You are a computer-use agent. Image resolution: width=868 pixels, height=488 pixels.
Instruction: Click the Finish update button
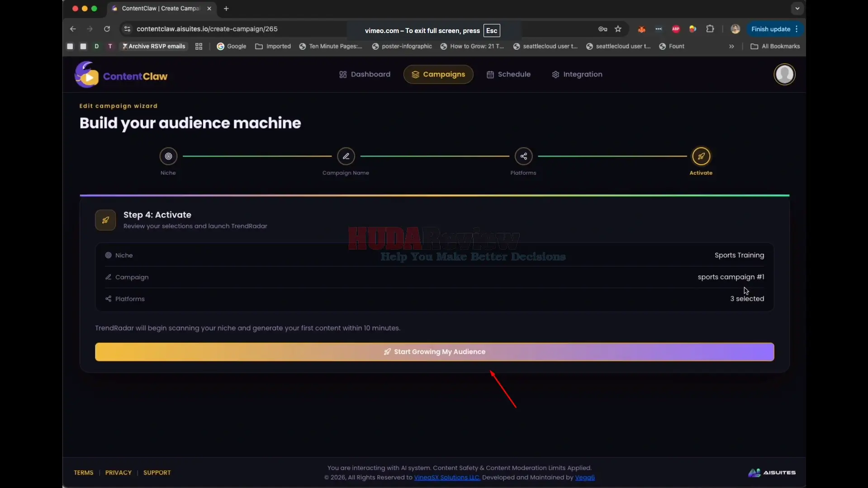[775, 29]
